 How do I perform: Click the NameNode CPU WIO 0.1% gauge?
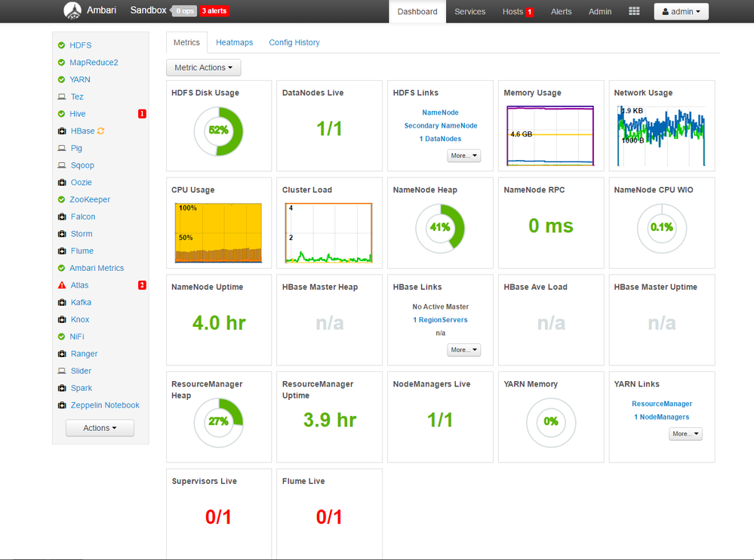662,229
